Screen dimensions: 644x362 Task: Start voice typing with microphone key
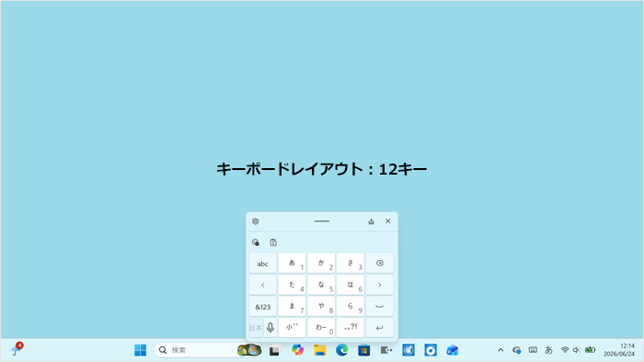tap(270, 328)
